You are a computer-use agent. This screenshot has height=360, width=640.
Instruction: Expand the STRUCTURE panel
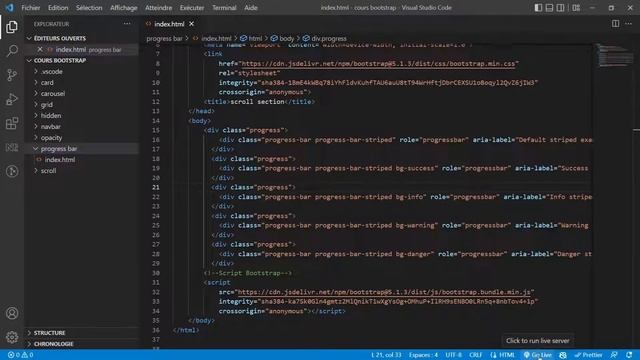(82, 333)
